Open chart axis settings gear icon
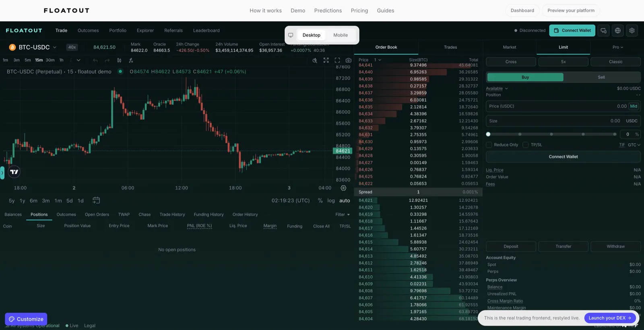The height and width of the screenshot is (330, 644). point(343,188)
